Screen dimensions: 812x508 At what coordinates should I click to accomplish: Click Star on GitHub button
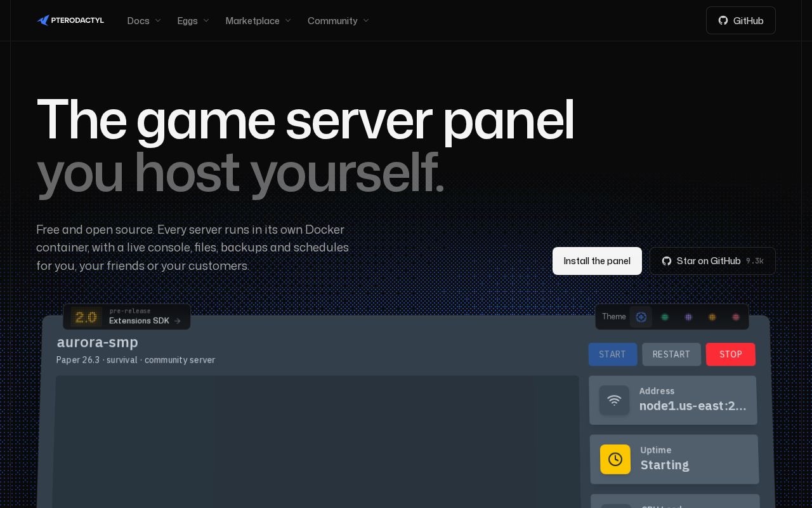712,261
